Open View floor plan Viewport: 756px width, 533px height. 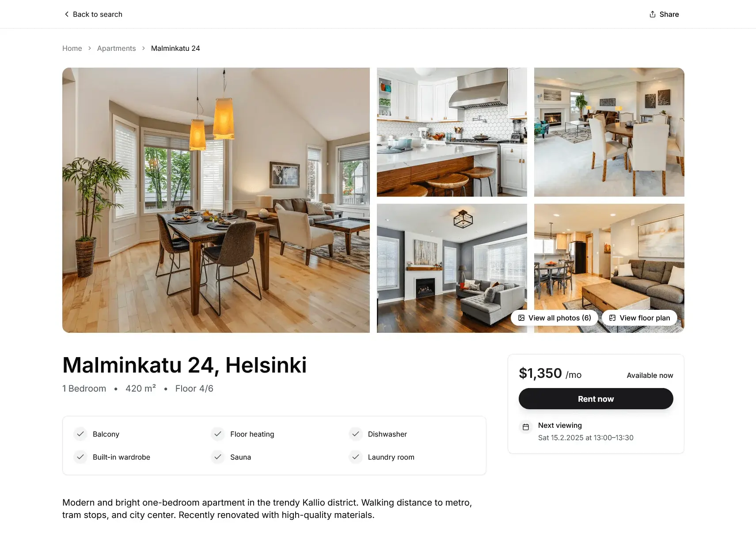(x=639, y=318)
